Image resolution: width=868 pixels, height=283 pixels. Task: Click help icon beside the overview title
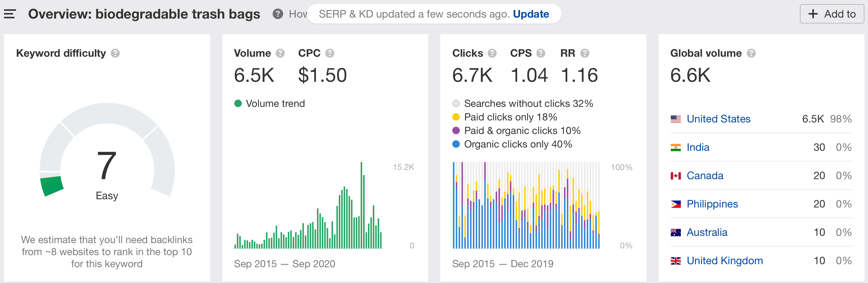[x=278, y=14]
